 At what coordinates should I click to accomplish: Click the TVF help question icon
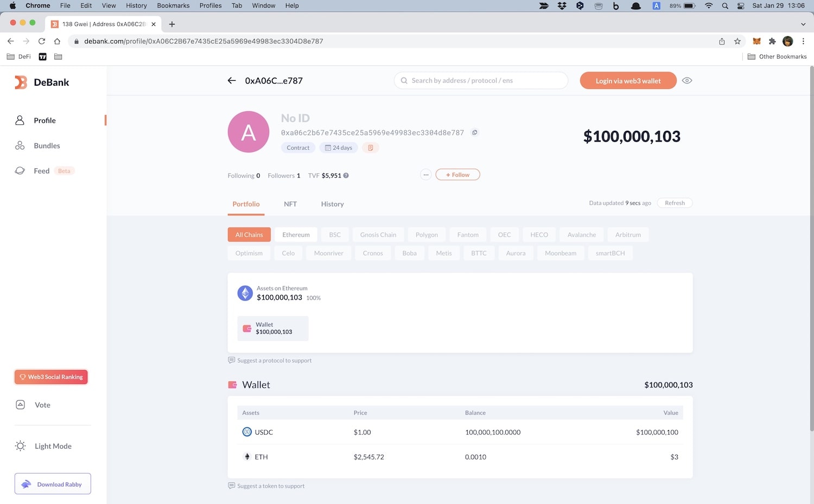coord(346,175)
